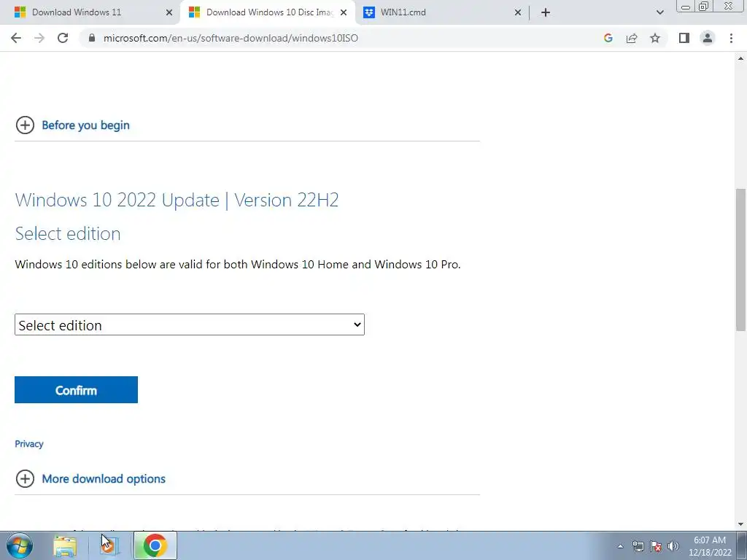
Task: Click the Select edition heading text
Action: click(x=68, y=234)
